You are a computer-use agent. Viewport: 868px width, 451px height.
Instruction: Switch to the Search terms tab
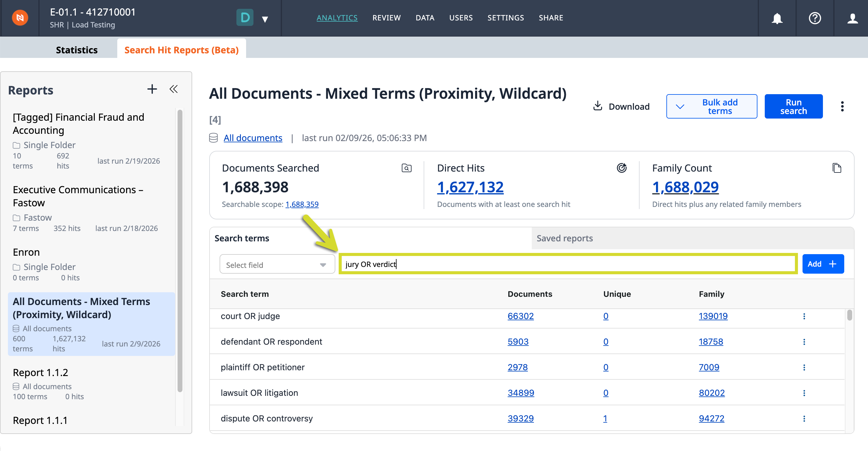[x=242, y=238]
